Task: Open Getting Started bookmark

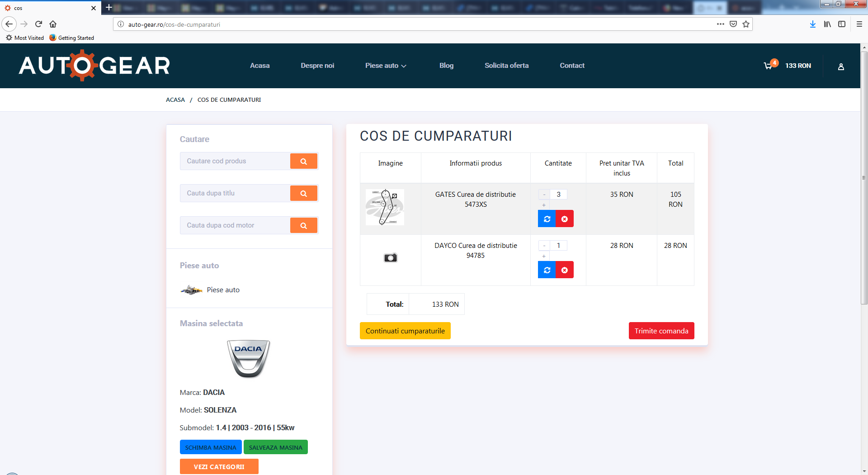Action: (x=71, y=38)
